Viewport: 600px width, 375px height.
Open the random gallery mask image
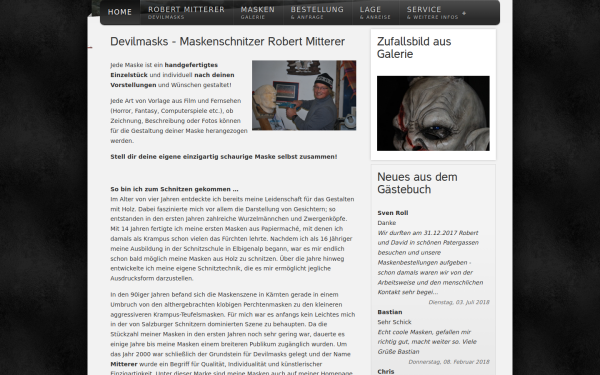pos(433,113)
